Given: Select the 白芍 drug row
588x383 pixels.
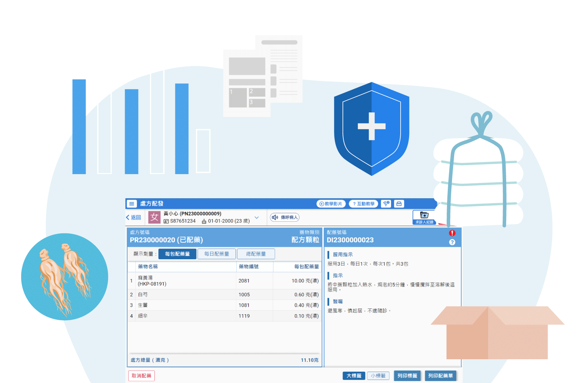Looking at the screenshot, I should point(225,295).
